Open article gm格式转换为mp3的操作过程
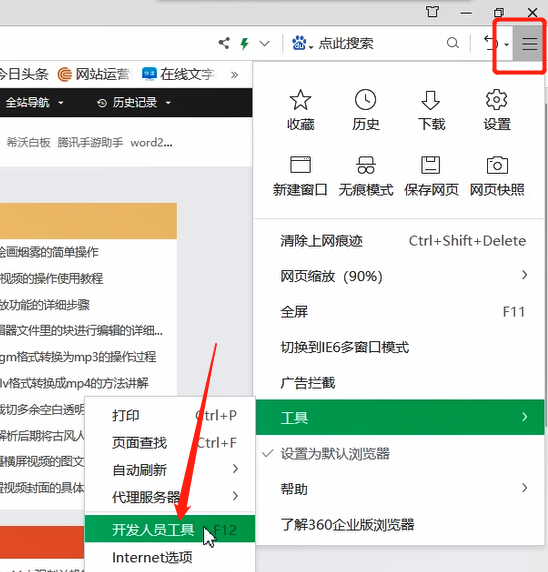 click(78, 356)
